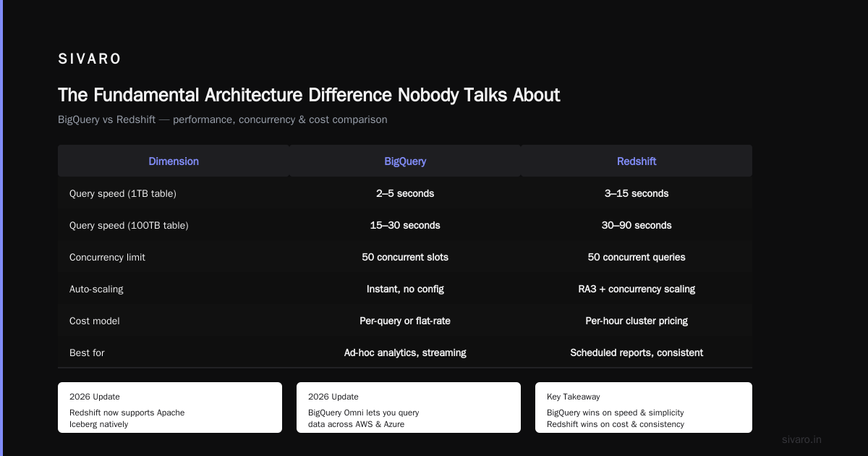Click the Key Takeaway card
Image resolution: width=868 pixels, height=456 pixels.
(x=644, y=408)
